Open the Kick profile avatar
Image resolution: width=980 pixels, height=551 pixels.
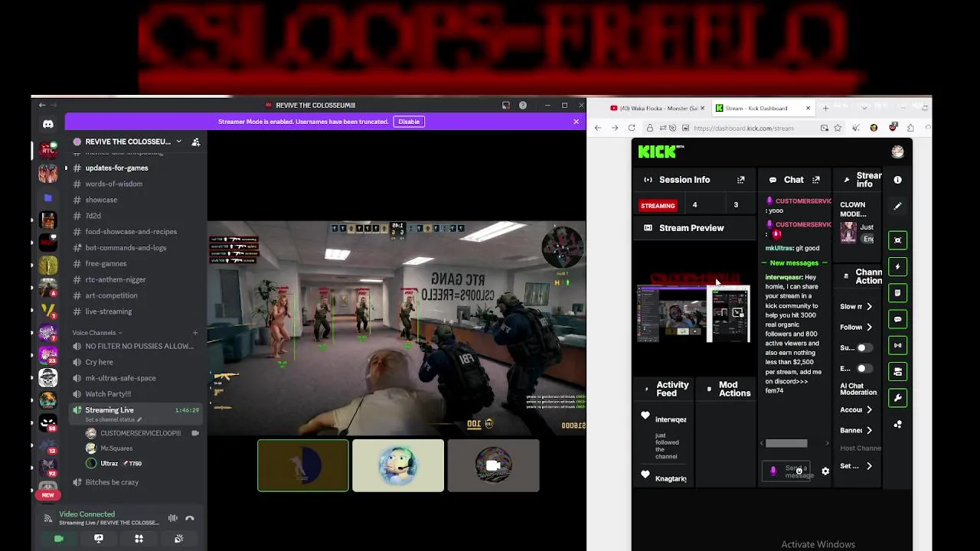pyautogui.click(x=897, y=152)
